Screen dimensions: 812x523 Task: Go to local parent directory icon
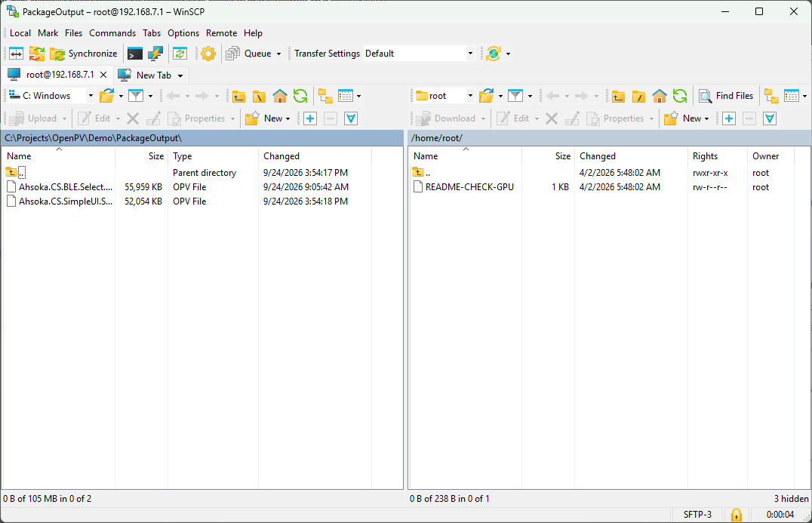coord(238,96)
